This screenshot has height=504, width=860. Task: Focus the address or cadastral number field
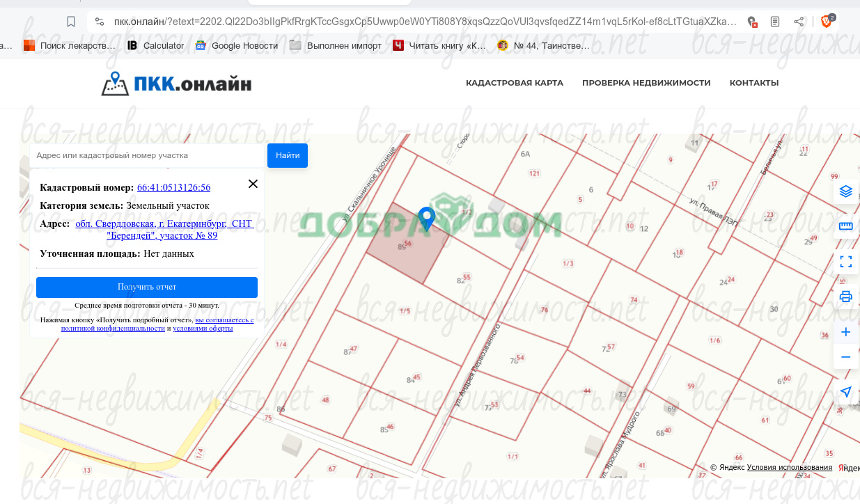[148, 155]
